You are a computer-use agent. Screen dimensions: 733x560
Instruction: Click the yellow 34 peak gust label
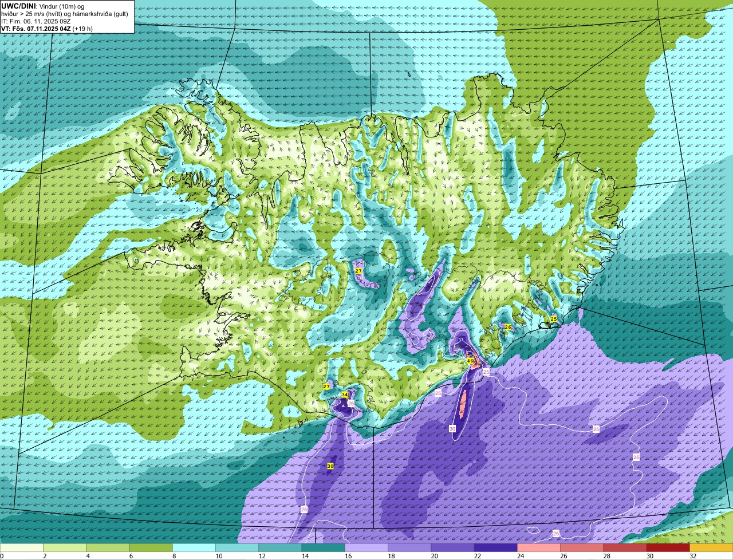345,395
